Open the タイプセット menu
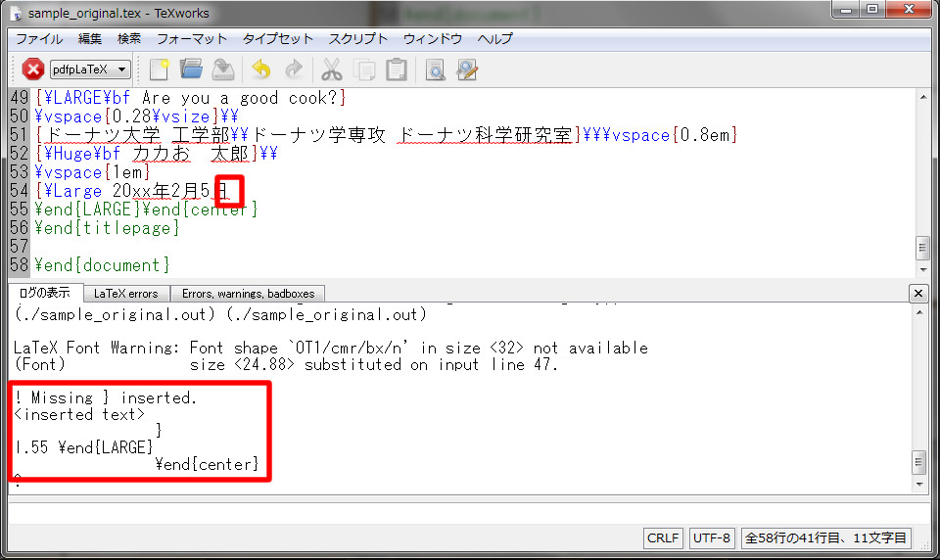The image size is (940, 560). pyautogui.click(x=277, y=39)
